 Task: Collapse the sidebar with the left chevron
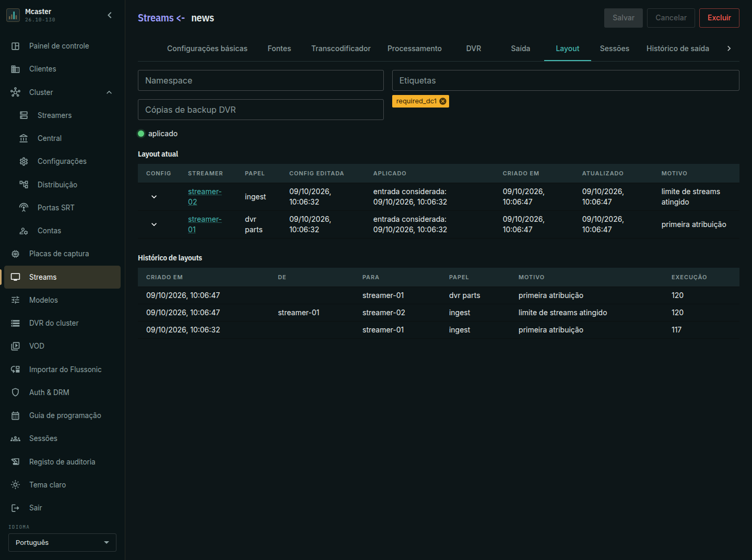coord(110,15)
